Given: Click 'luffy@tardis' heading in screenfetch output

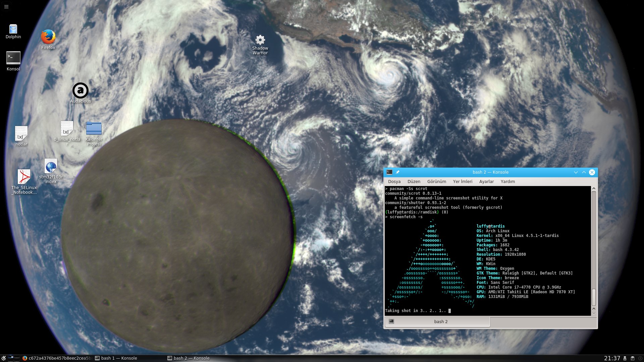Looking at the screenshot, I should 490,226.
